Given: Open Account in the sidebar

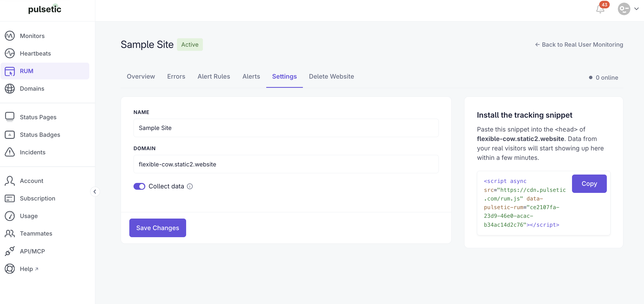Looking at the screenshot, I should (x=45, y=181).
